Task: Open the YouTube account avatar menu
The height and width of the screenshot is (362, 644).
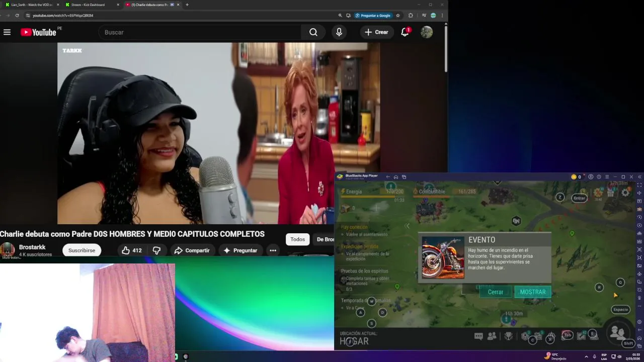Action: pyautogui.click(x=427, y=32)
